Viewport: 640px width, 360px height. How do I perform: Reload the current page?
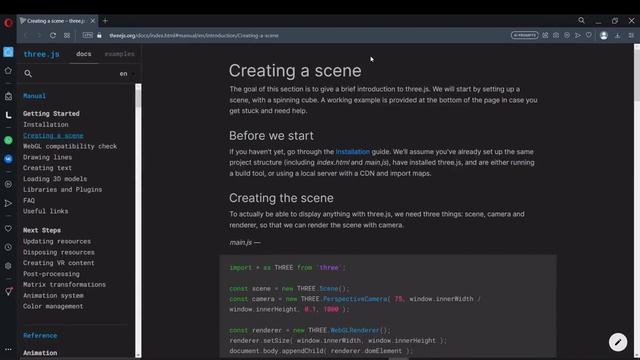coord(53,36)
